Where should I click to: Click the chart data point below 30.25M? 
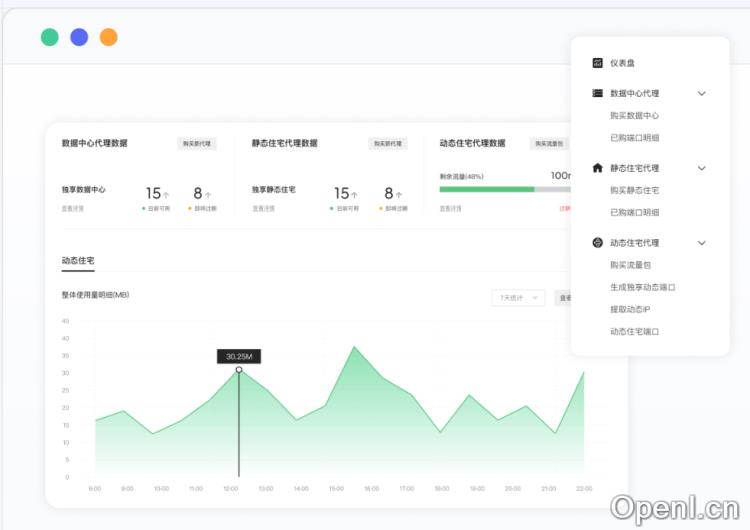(239, 370)
